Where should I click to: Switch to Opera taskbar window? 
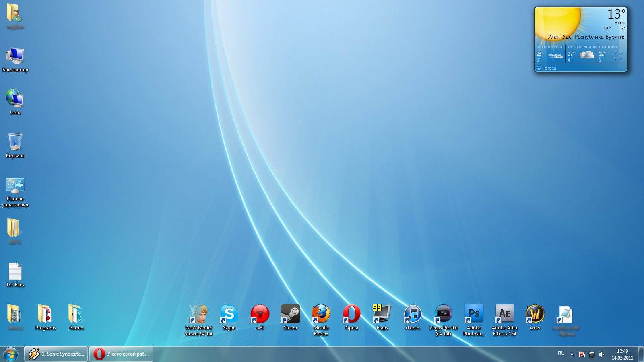click(x=121, y=354)
